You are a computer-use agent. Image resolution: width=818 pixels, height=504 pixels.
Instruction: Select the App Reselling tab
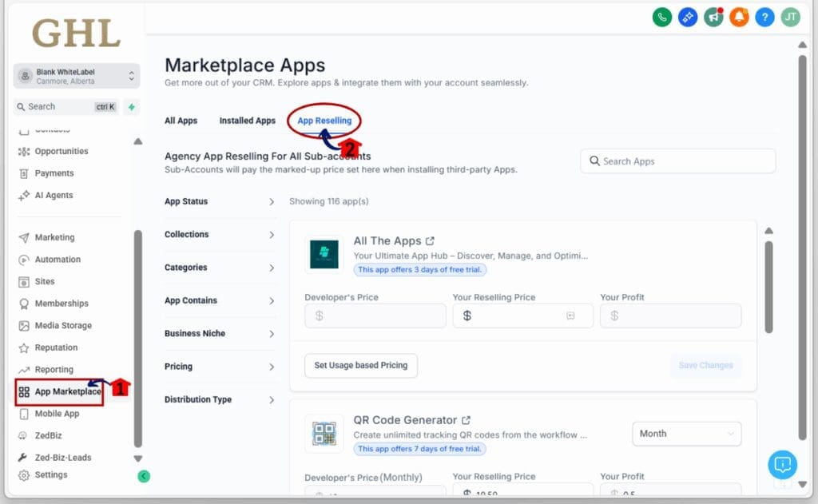(x=324, y=121)
